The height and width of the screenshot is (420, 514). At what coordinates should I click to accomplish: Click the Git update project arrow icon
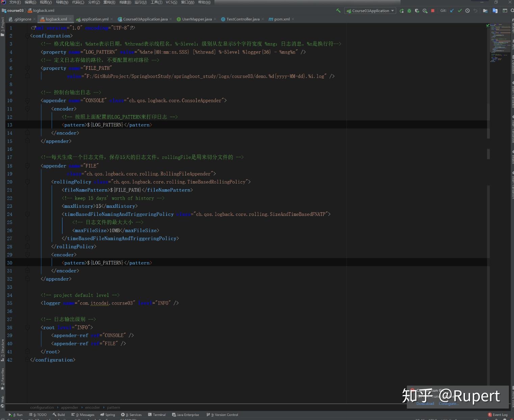(452, 11)
